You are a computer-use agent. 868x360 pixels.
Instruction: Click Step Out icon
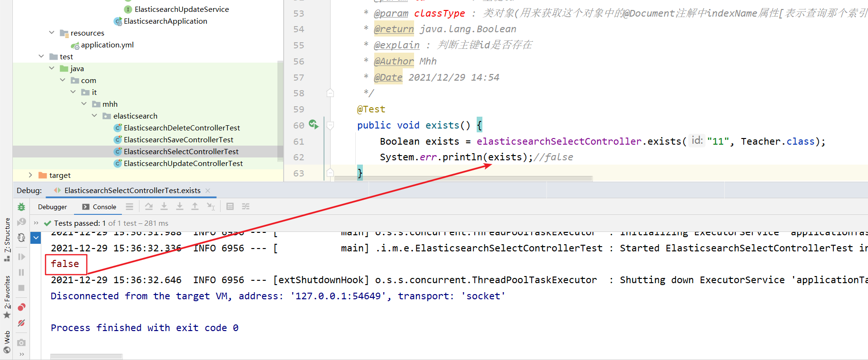pyautogui.click(x=195, y=206)
